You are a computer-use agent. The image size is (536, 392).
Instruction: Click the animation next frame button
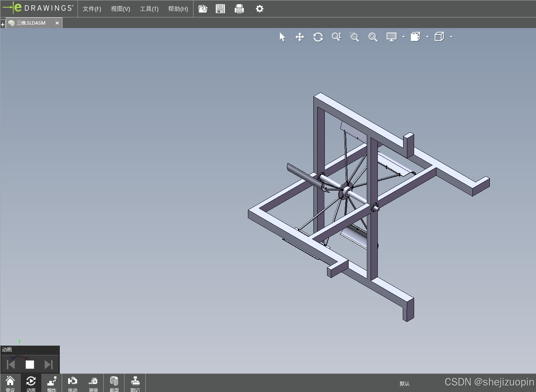point(48,364)
